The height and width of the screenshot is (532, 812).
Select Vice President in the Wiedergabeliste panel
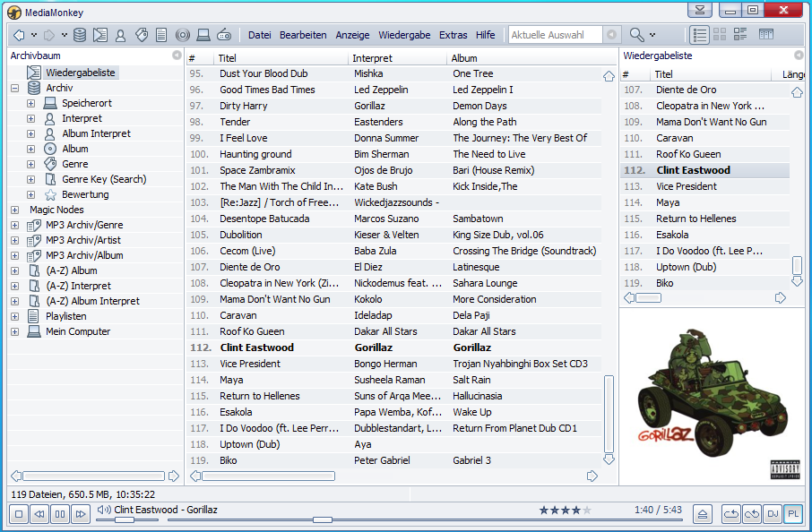704,186
